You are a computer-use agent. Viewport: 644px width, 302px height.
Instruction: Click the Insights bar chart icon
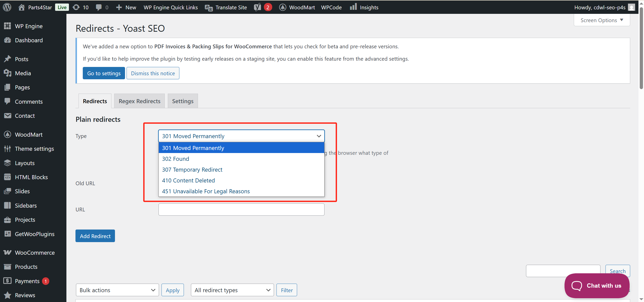[353, 7]
